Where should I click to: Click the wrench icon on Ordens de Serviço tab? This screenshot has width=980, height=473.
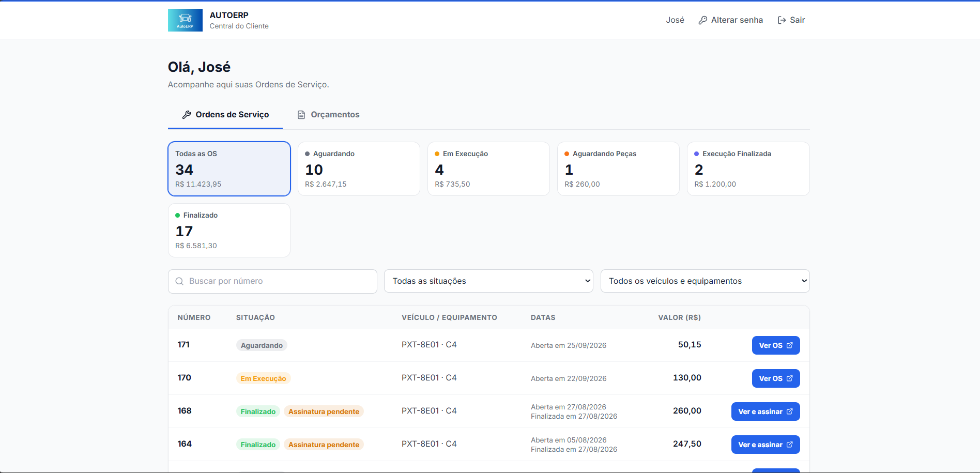[x=187, y=115]
